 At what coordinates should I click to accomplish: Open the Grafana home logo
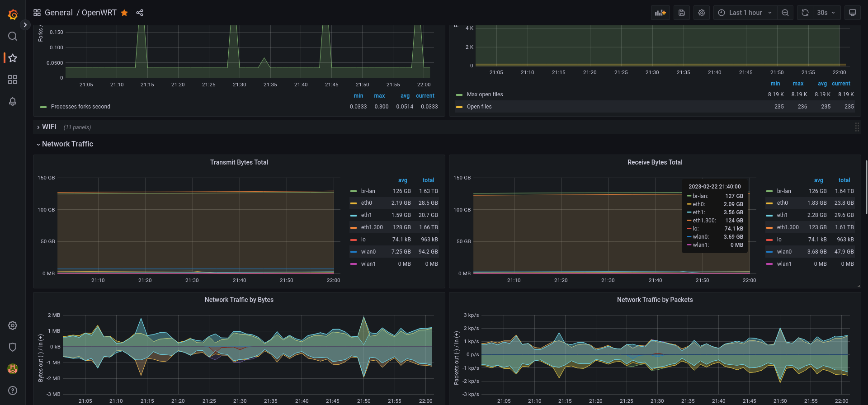[x=13, y=14]
